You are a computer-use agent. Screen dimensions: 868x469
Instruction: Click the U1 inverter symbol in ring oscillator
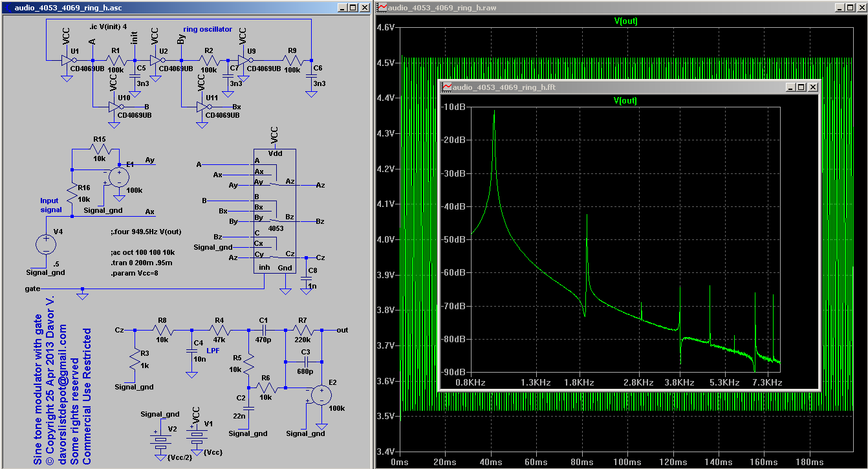66,61
